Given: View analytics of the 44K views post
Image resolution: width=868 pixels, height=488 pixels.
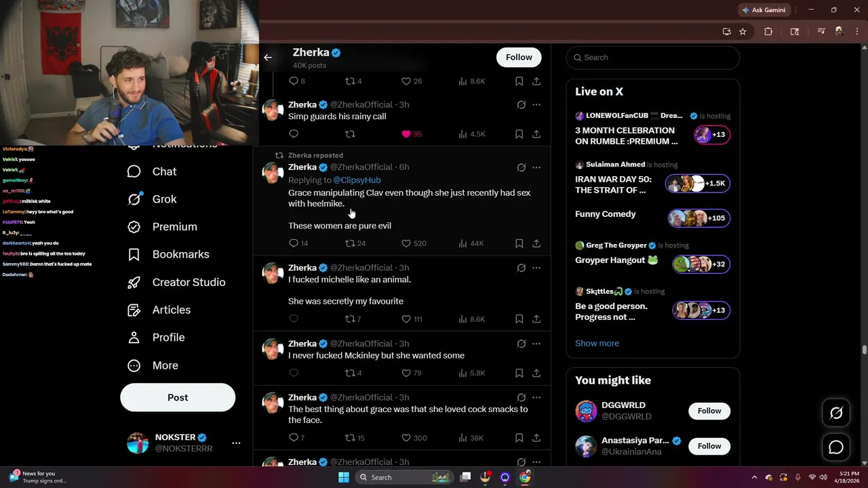Looking at the screenshot, I should point(471,243).
